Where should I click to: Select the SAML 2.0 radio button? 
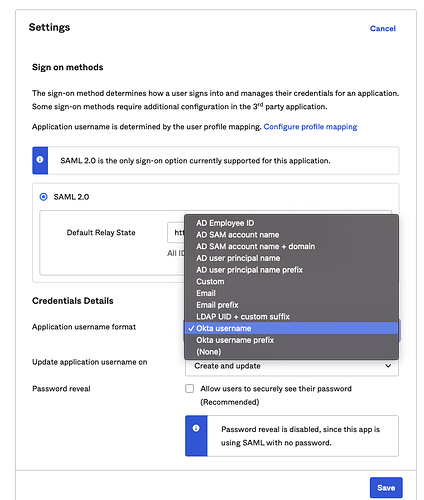[44, 197]
